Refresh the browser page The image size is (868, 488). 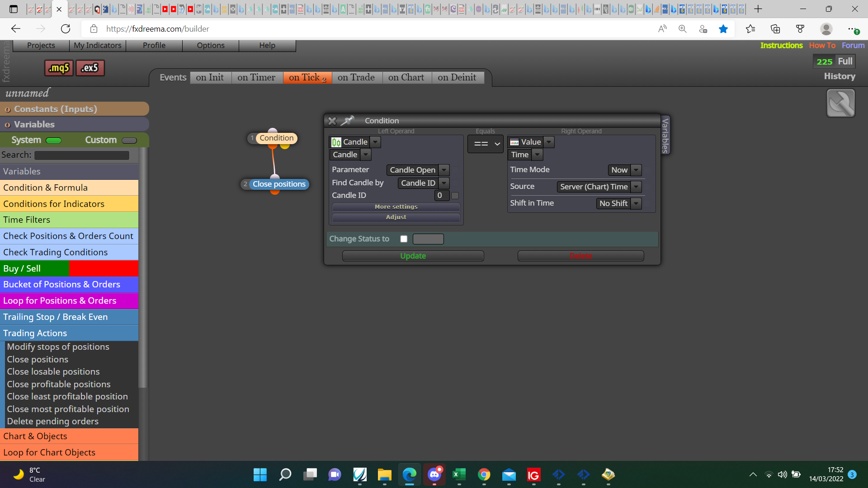click(x=66, y=29)
